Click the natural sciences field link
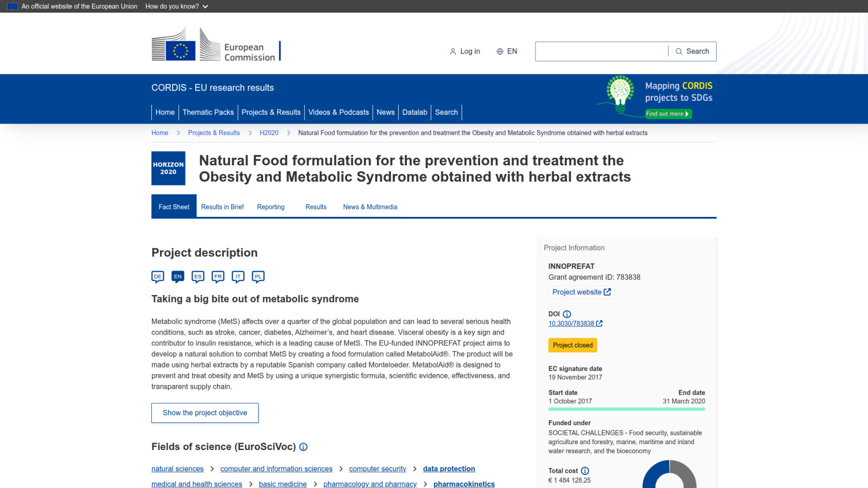This screenshot has height=488, width=868. coord(177,469)
